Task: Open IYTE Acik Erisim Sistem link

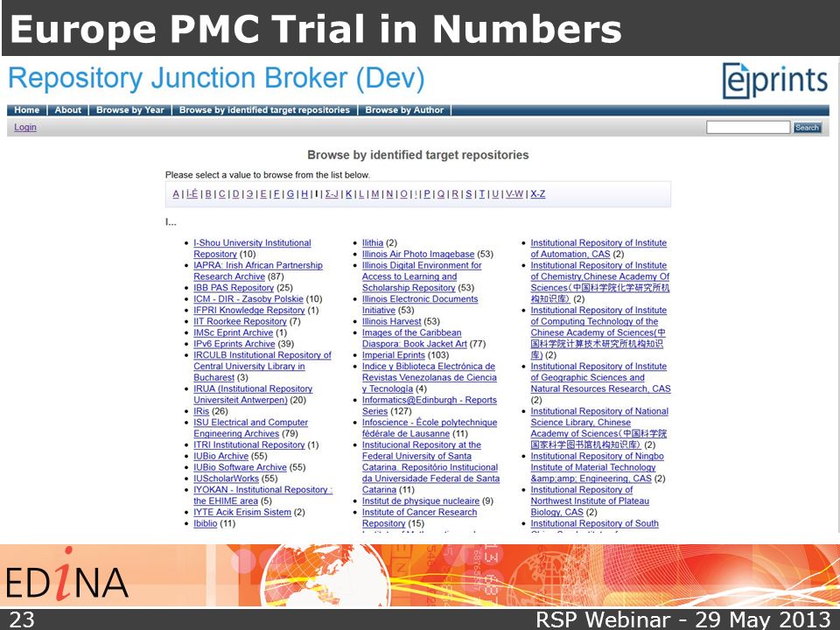Action: (x=242, y=512)
